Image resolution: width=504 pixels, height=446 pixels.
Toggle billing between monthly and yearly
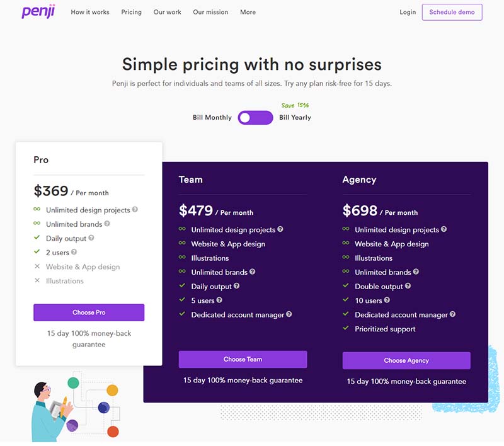coord(256,118)
